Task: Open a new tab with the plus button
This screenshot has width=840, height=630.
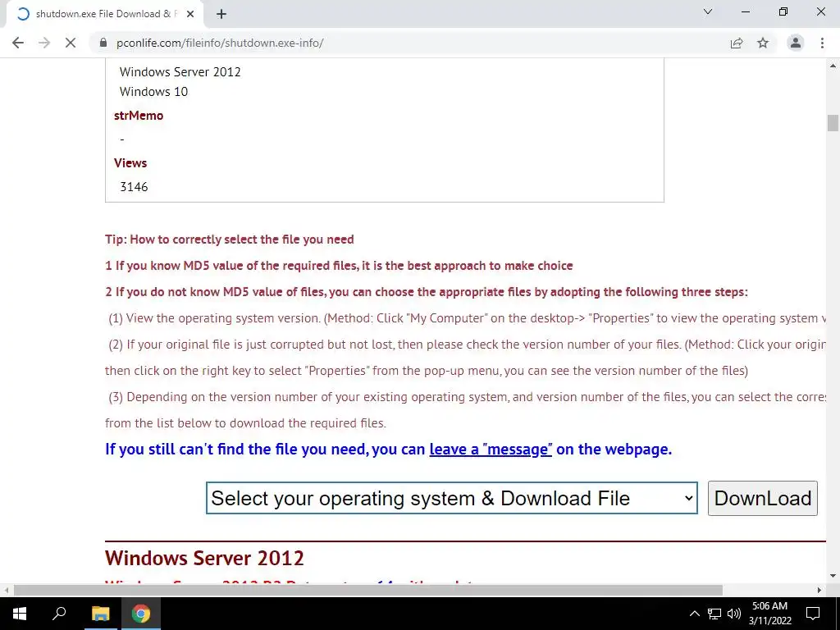Action: 221,14
